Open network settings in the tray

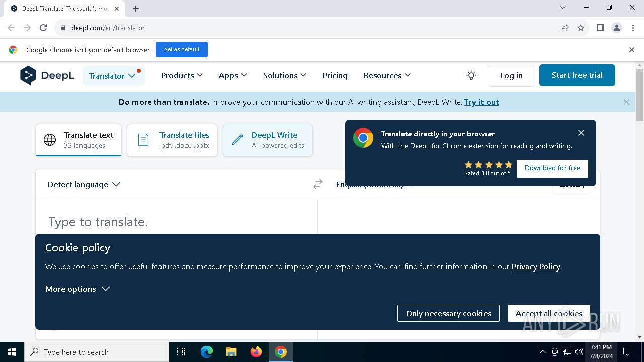(x=567, y=352)
